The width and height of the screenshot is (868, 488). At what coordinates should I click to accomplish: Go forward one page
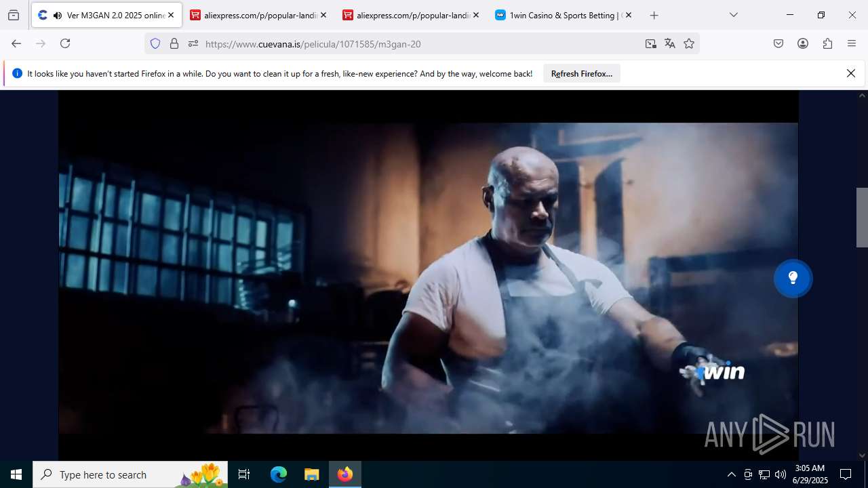(41, 43)
